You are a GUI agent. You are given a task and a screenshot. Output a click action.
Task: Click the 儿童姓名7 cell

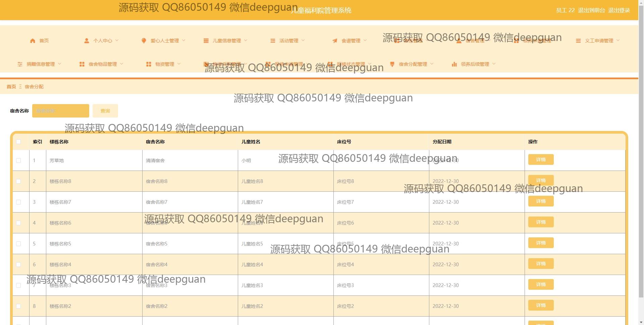(x=252, y=202)
